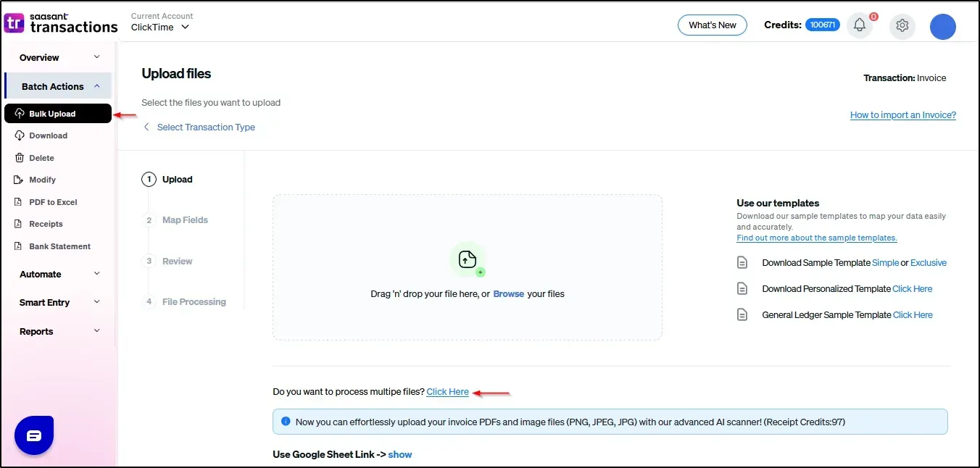
Task: Click inside the drag and drop upload area
Action: 468,267
